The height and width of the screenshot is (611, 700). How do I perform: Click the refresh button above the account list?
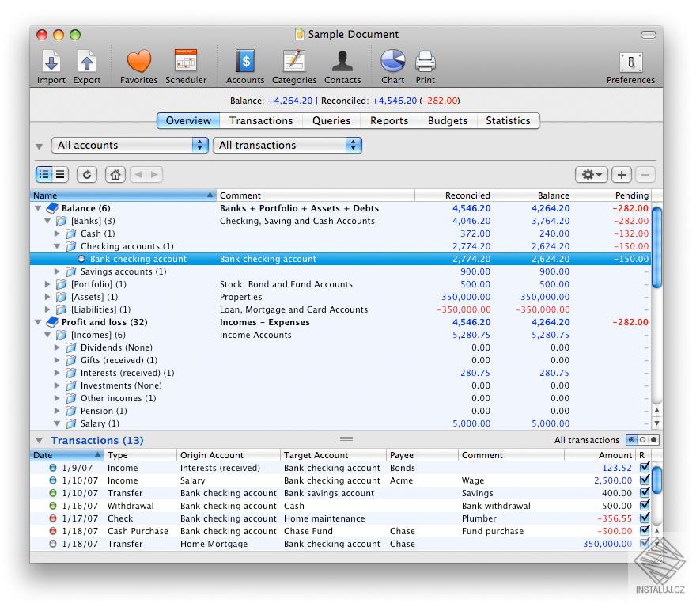[x=87, y=175]
